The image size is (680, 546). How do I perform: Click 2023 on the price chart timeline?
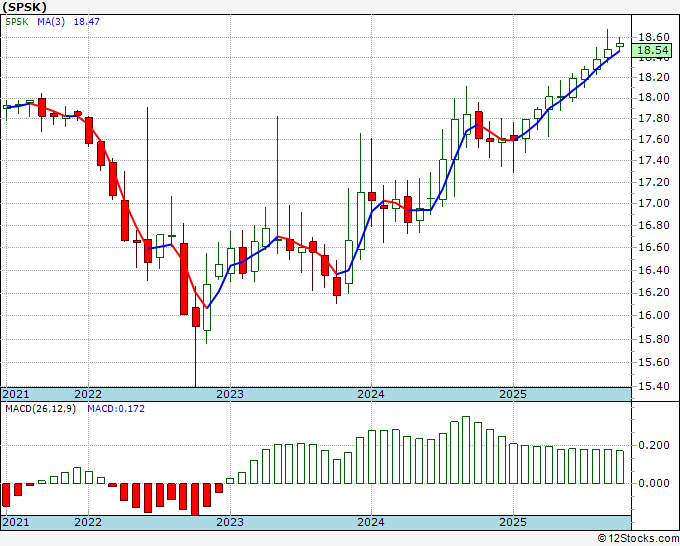(230, 394)
